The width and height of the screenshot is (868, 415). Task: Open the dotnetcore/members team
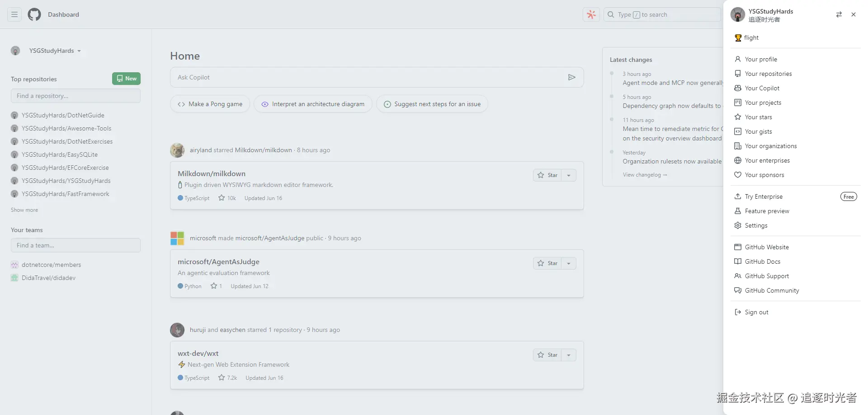[52, 265]
